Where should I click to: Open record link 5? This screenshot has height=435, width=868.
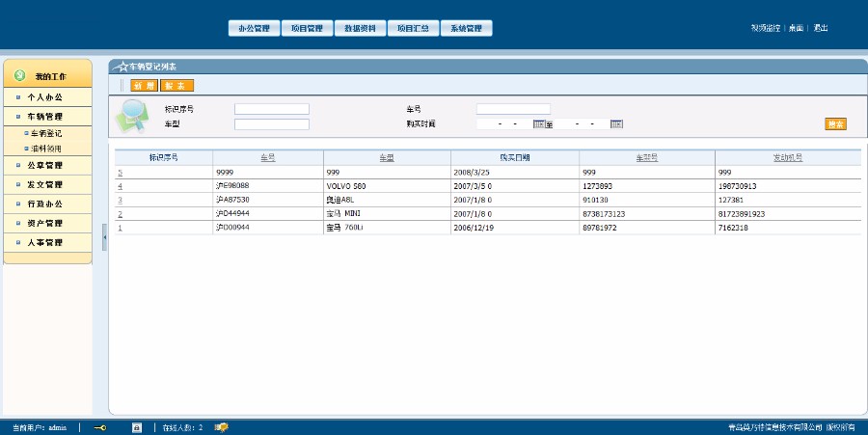click(121, 173)
